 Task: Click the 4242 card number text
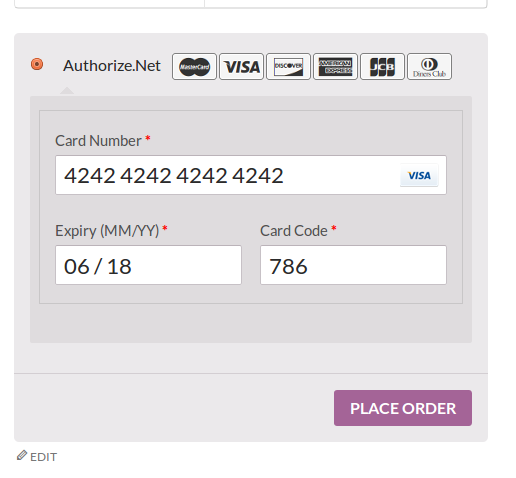(174, 175)
